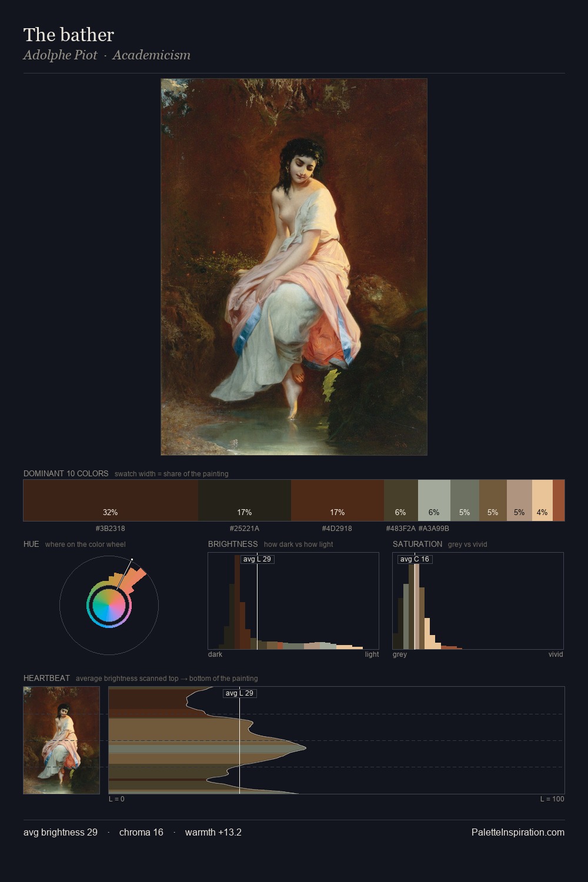588x882 pixels.
Task: Click "how dark vs how light" caption
Action: tap(298, 544)
